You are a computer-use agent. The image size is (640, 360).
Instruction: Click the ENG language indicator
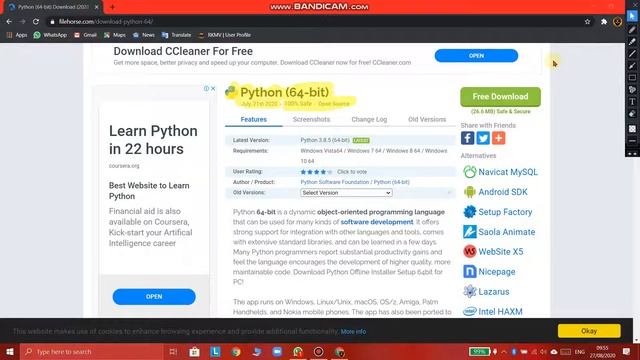click(x=580, y=351)
